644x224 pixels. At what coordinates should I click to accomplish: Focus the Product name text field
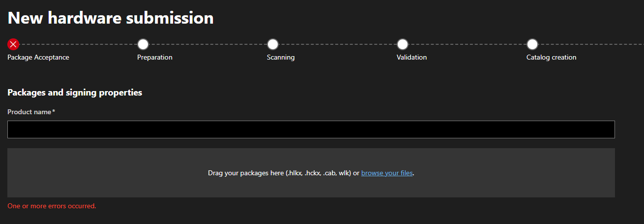(311, 129)
